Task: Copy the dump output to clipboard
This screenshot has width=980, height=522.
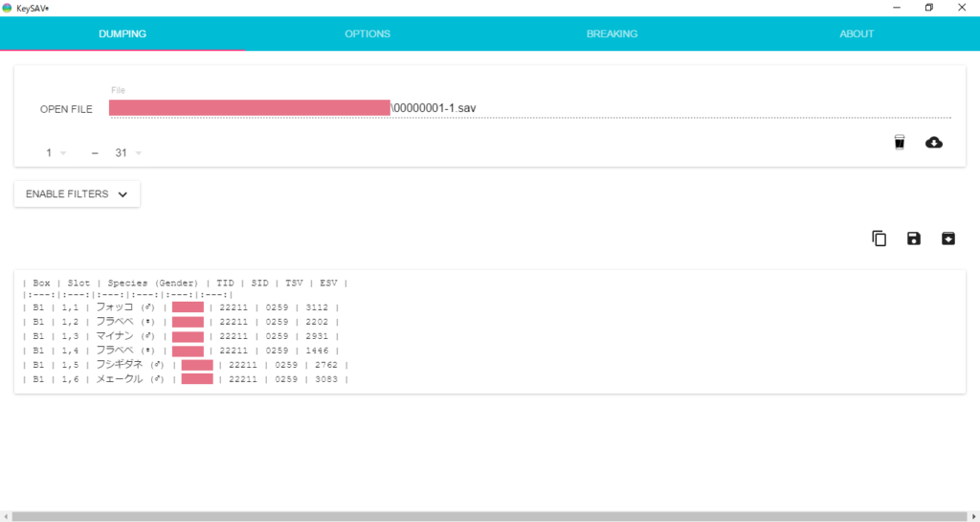Action: 879,238
